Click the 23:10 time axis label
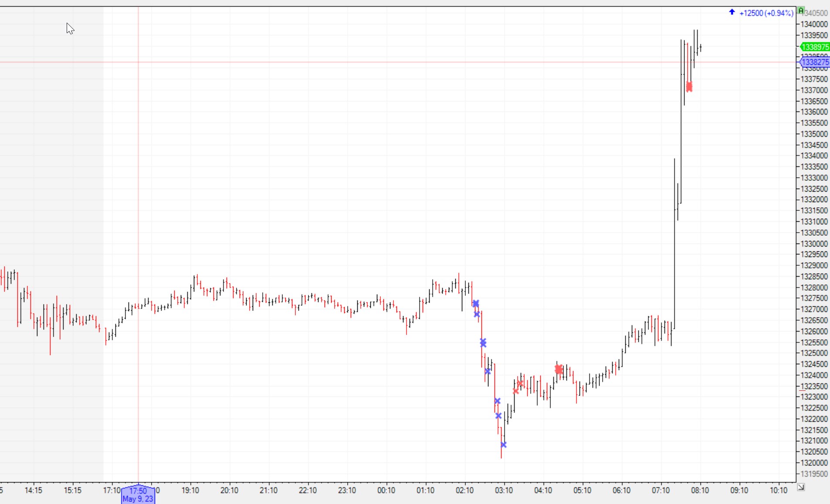 [x=347, y=490]
